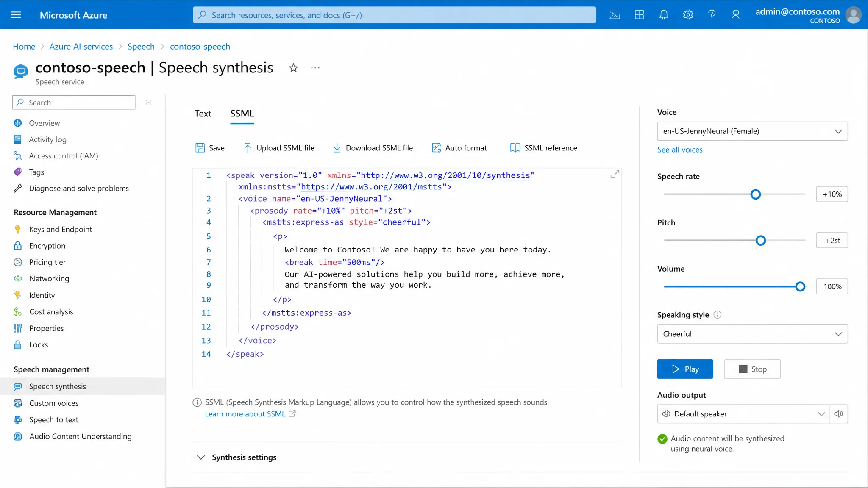Click the Pitch +2st value box
Screen dimensions: 868x488
[x=832, y=241]
